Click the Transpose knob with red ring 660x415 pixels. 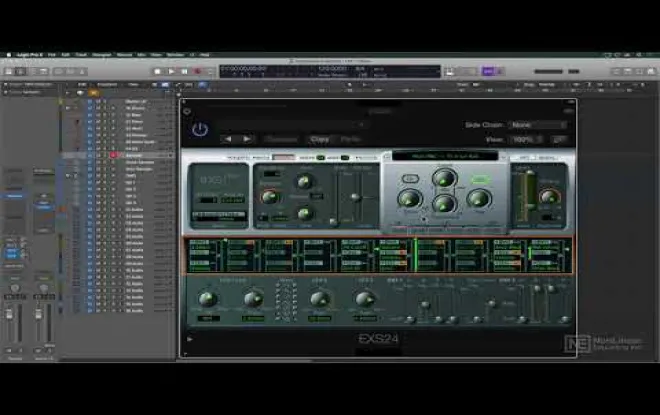point(269,196)
